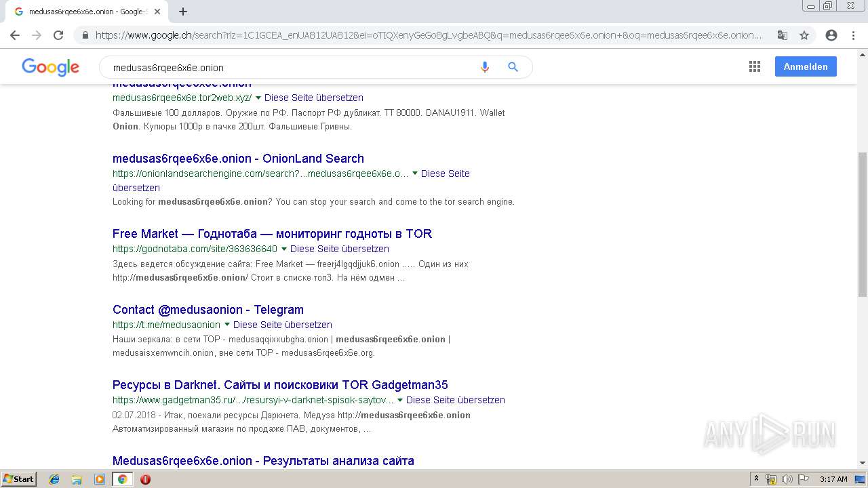Translate the gadgetman35 result via Diese Seite übersetzen
Viewport: 868px width, 488px height.
coord(456,400)
